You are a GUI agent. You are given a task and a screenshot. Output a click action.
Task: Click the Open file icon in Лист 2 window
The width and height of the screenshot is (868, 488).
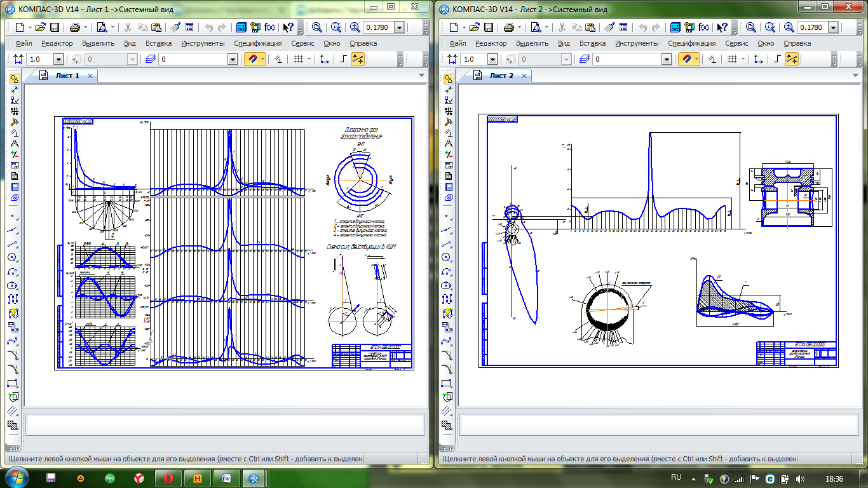(475, 27)
